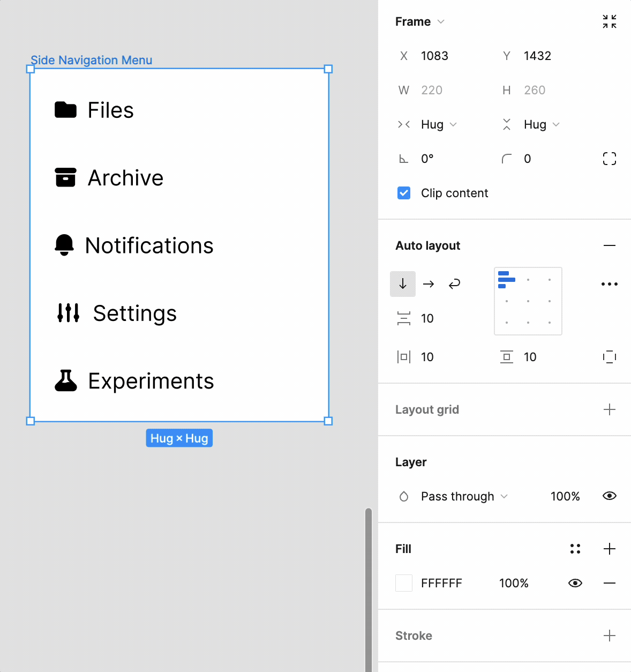Toggle layer visibility next to 100%
631x672 pixels.
click(x=609, y=496)
